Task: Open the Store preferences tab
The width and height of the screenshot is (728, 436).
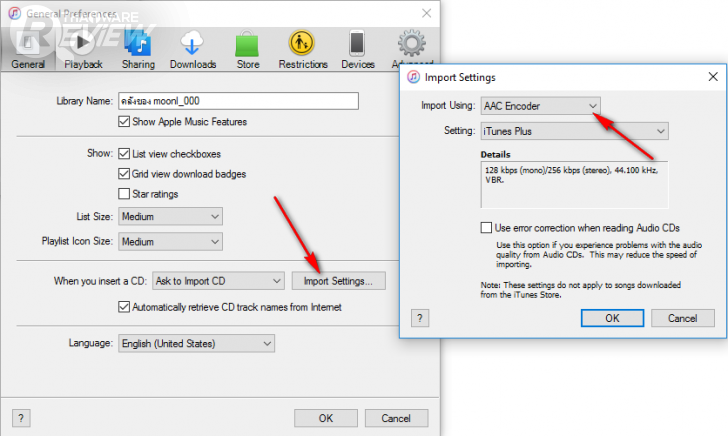Action: (247, 51)
